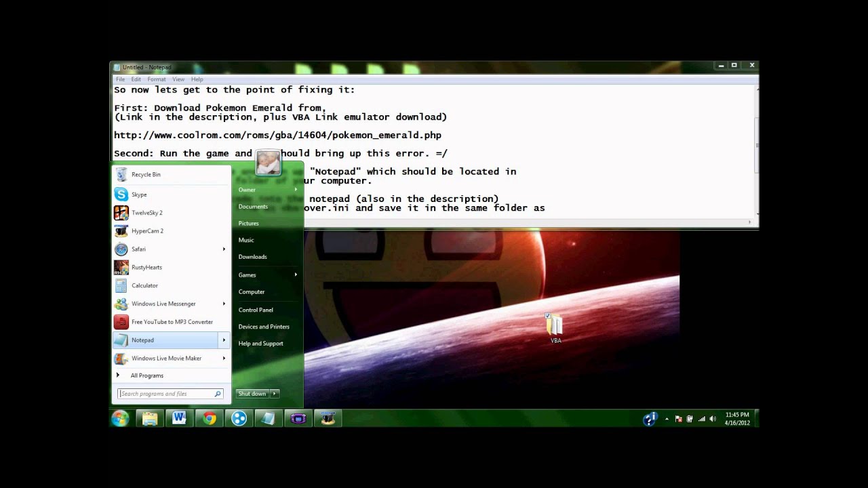Open Calculator from the Start menu
Image resolution: width=868 pixels, height=488 pixels.
pyautogui.click(x=172, y=285)
